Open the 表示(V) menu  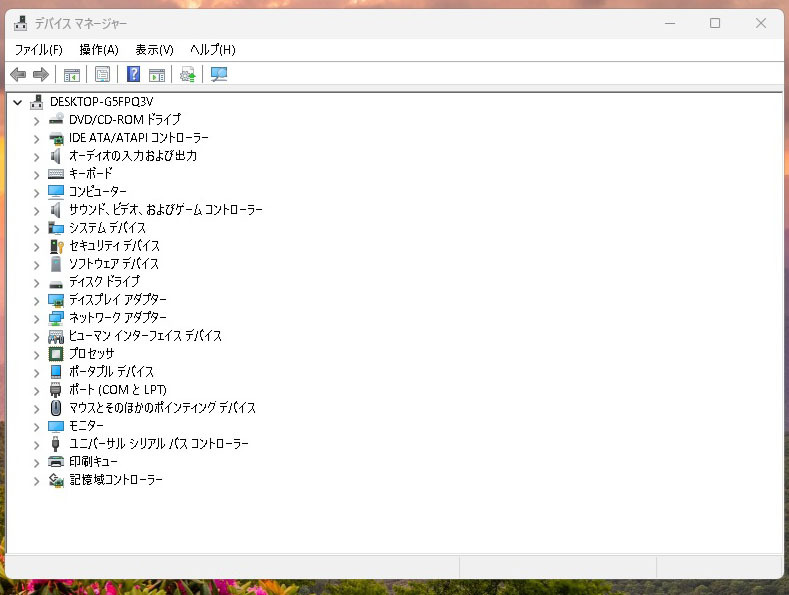[x=154, y=50]
